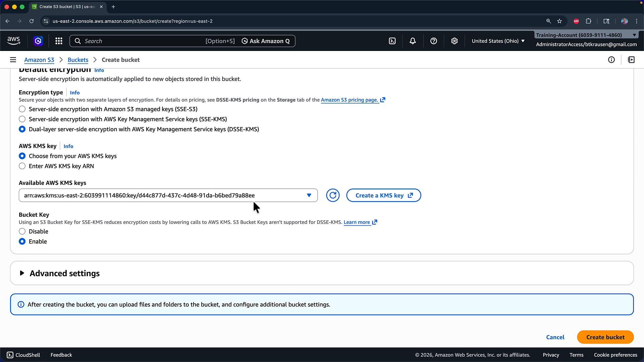644x362 pixels.
Task: Open the Training-Account account menu
Action: coord(586,35)
